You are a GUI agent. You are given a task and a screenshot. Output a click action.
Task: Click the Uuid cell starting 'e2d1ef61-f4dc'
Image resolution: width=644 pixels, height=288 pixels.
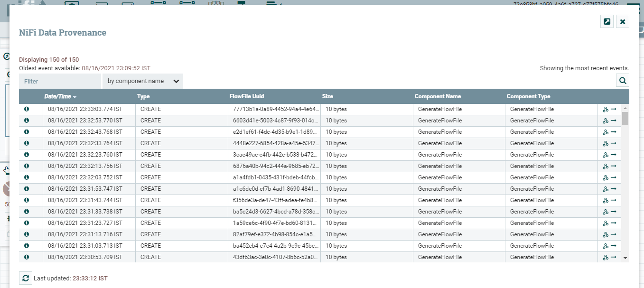274,132
